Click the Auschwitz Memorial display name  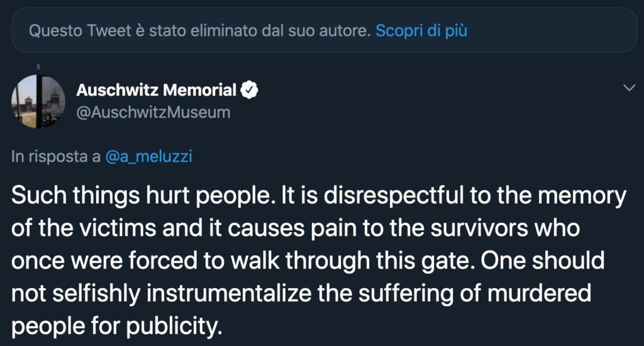coord(156,91)
